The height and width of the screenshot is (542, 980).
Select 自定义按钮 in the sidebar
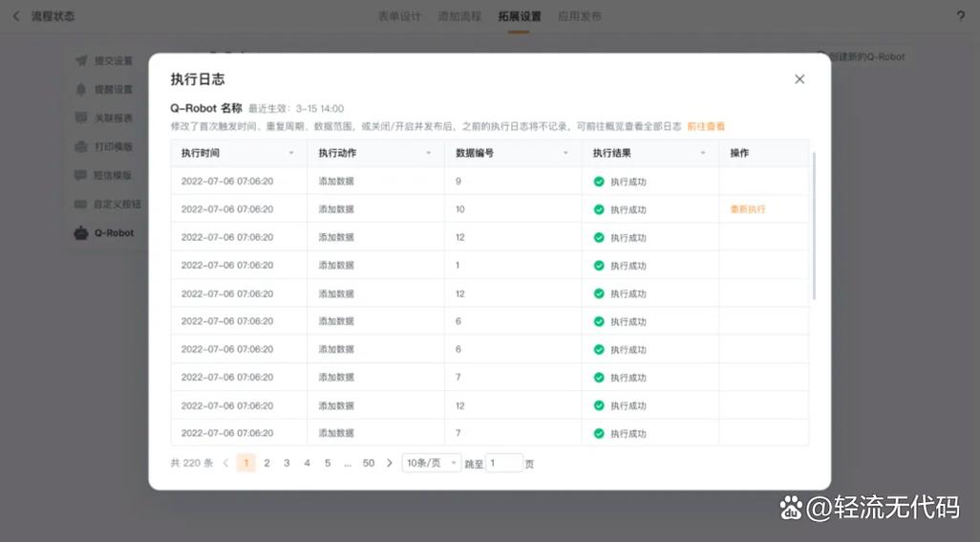117,204
